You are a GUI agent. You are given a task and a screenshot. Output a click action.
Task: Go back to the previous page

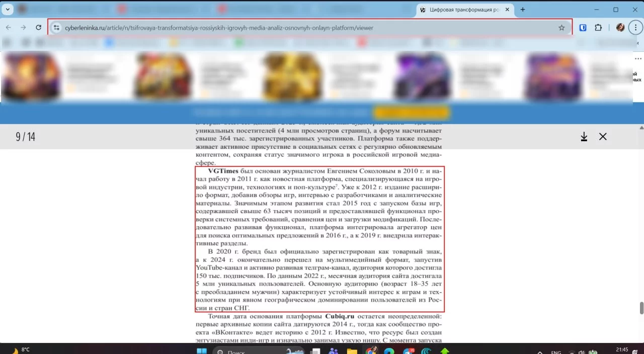tap(8, 28)
